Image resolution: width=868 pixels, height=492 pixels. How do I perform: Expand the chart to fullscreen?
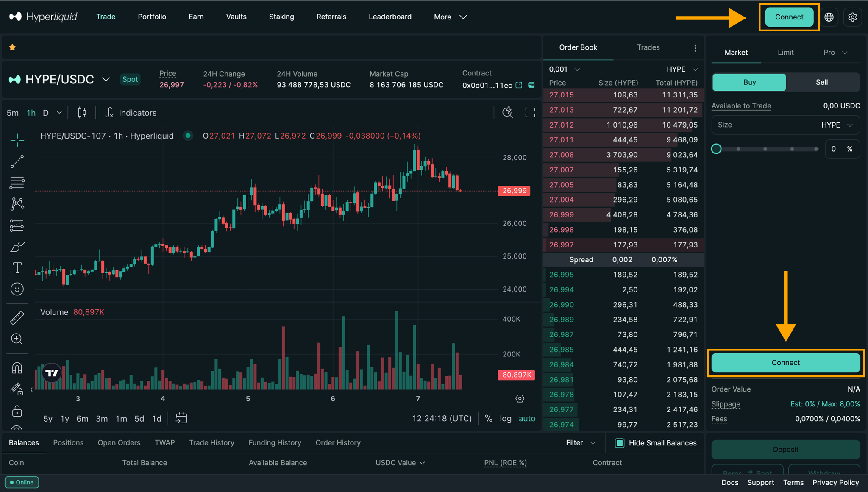pos(530,112)
